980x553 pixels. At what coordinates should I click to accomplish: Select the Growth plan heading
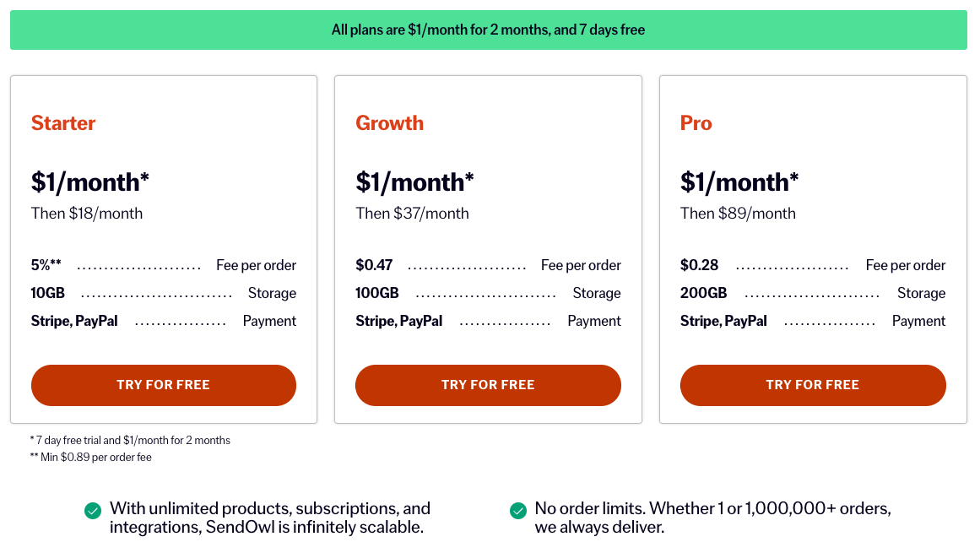389,123
